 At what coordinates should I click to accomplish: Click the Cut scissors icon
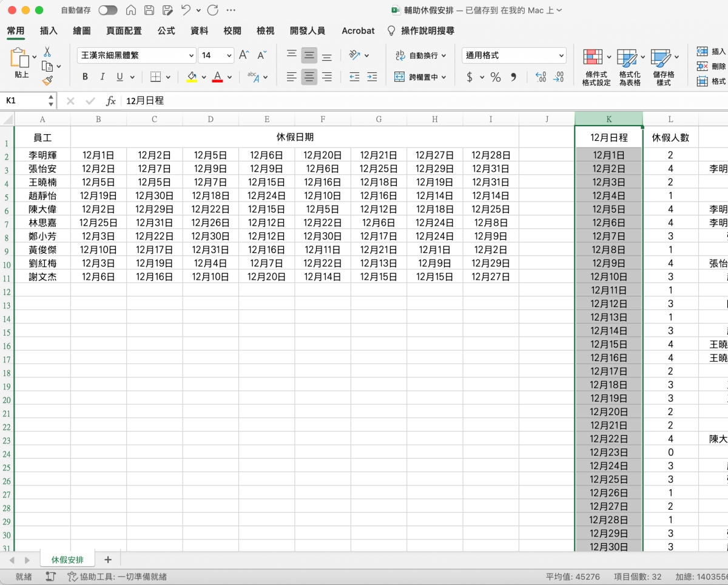[47, 52]
